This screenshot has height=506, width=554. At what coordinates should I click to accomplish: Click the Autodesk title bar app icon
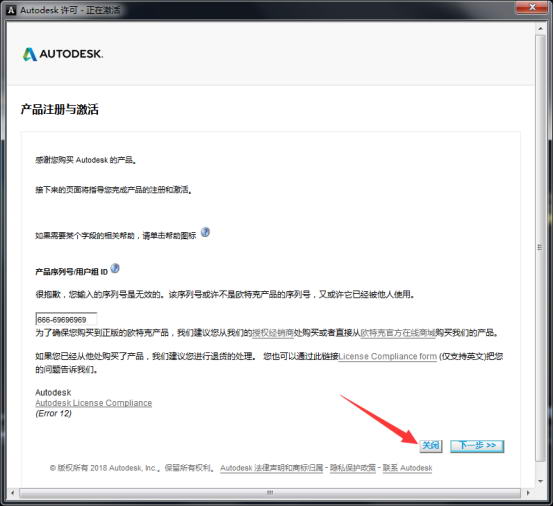[11, 10]
